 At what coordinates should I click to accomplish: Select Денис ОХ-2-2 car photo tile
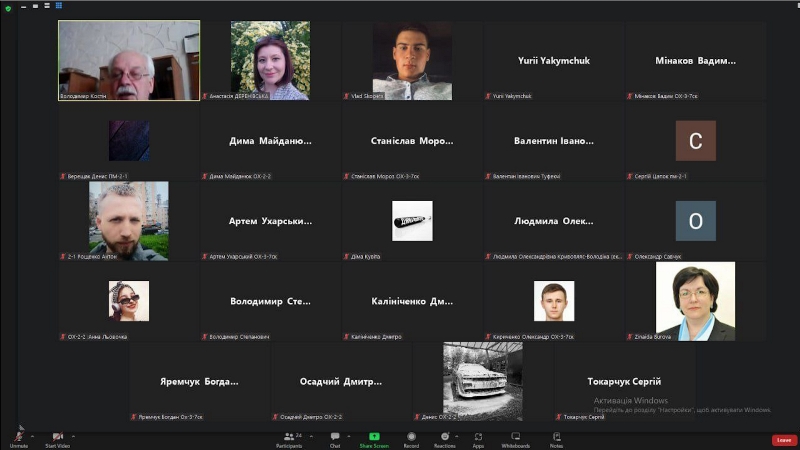(483, 381)
